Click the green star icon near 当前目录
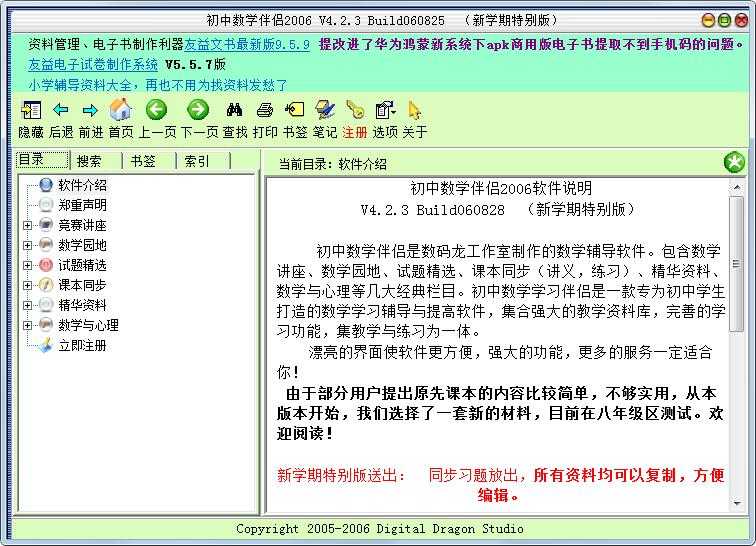 [x=735, y=162]
